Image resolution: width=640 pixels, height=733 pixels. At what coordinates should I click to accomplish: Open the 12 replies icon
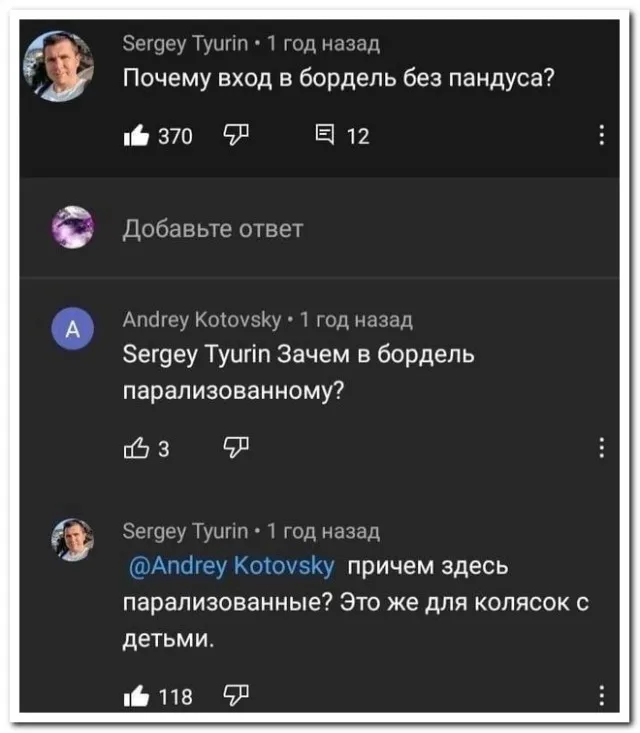(323, 136)
